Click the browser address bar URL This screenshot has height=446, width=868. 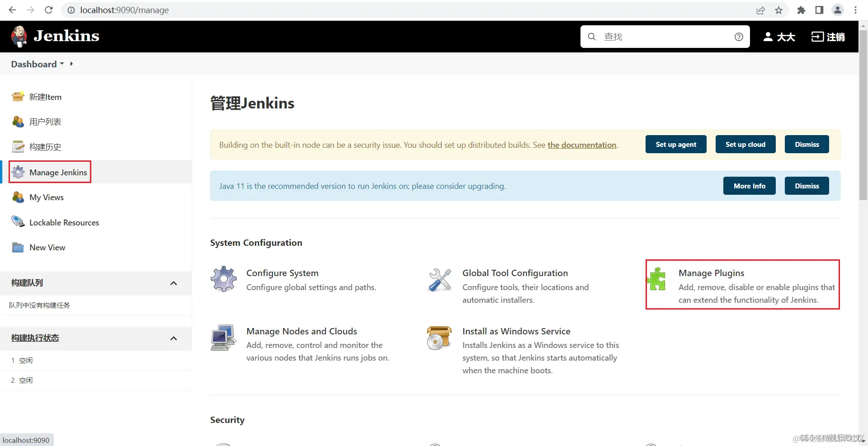click(124, 10)
